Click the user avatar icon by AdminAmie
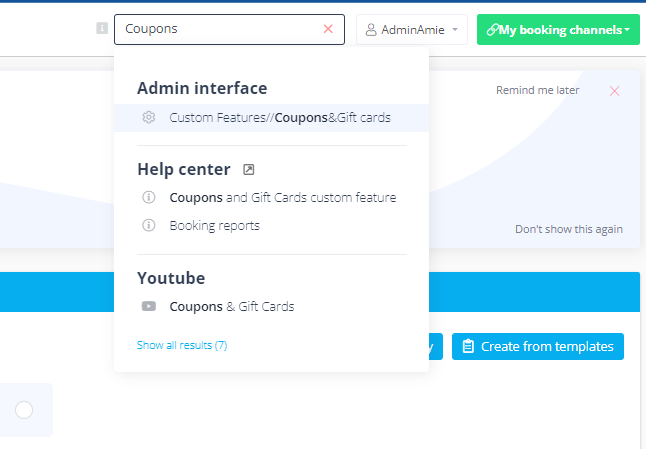The height and width of the screenshot is (449, 646). pyautogui.click(x=371, y=30)
